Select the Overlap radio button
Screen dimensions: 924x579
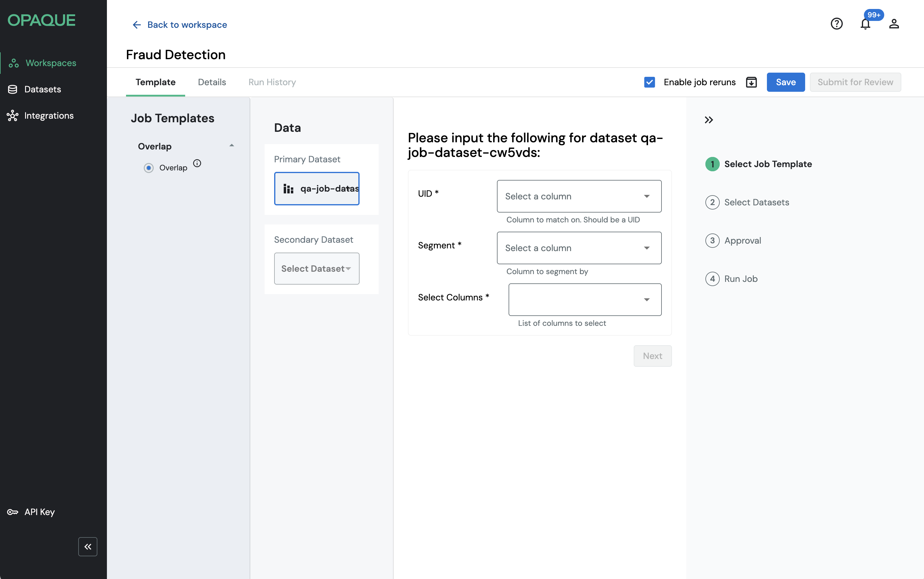148,168
